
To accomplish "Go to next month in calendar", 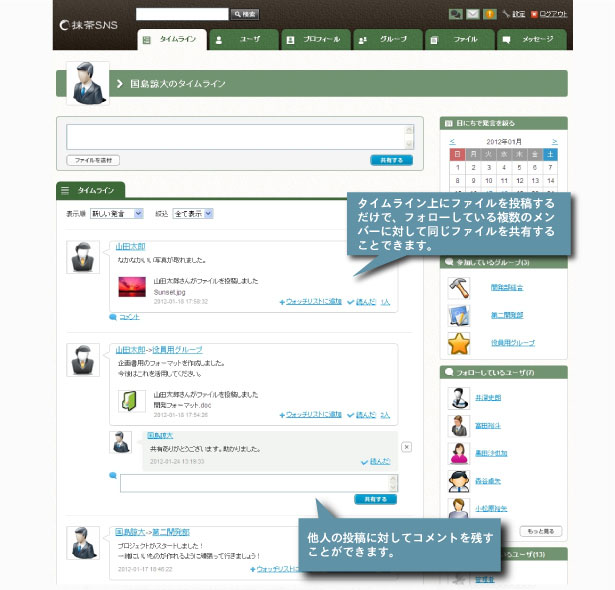I will pos(554,141).
